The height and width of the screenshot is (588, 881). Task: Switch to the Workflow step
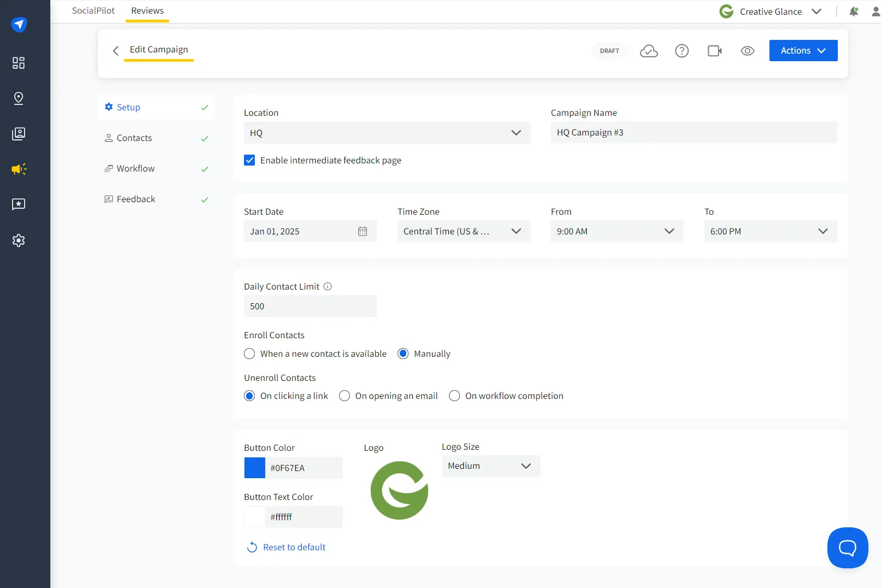click(x=136, y=168)
